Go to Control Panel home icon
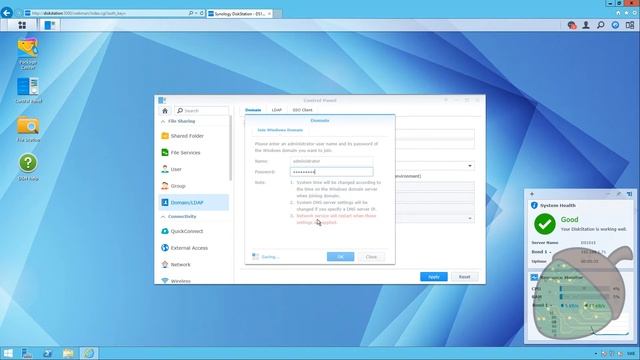Image resolution: width=640 pixels, height=360 pixels. tap(165, 111)
